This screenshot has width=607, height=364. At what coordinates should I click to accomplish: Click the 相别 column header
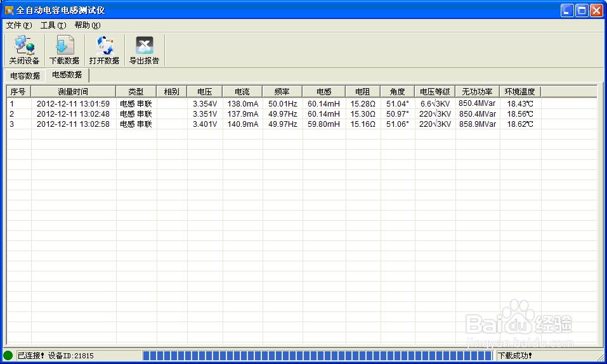click(171, 92)
